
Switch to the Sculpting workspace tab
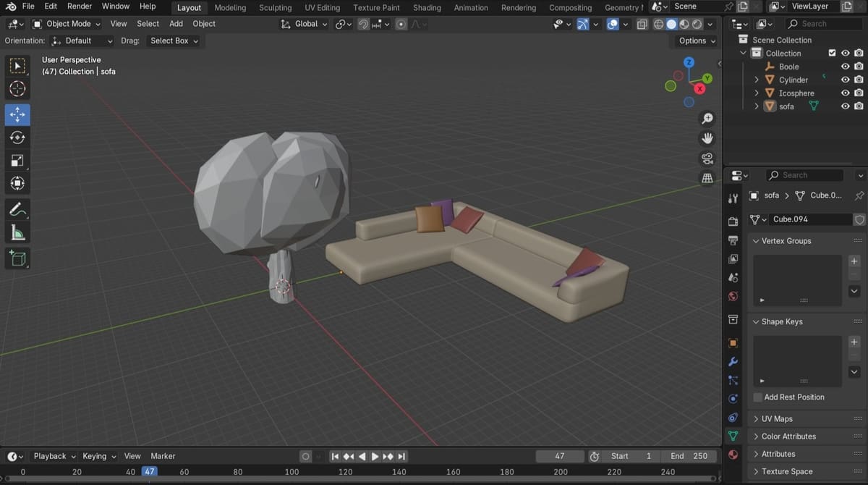click(x=275, y=7)
